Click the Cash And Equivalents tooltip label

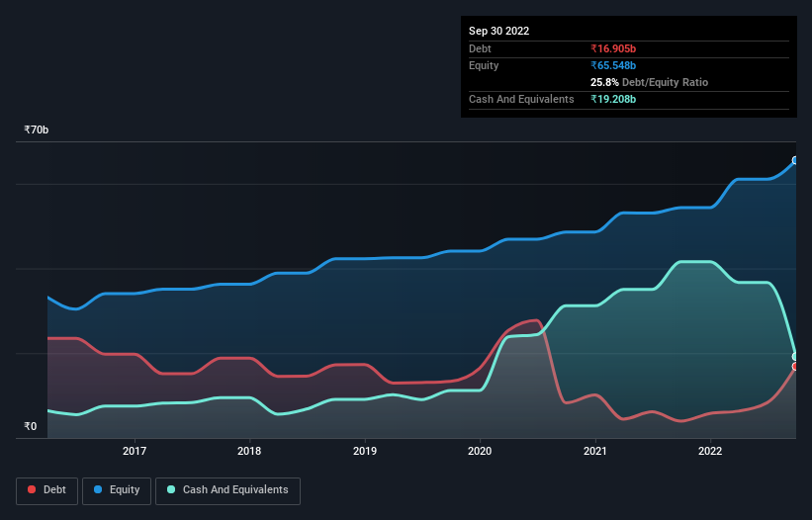pyautogui.click(x=521, y=99)
